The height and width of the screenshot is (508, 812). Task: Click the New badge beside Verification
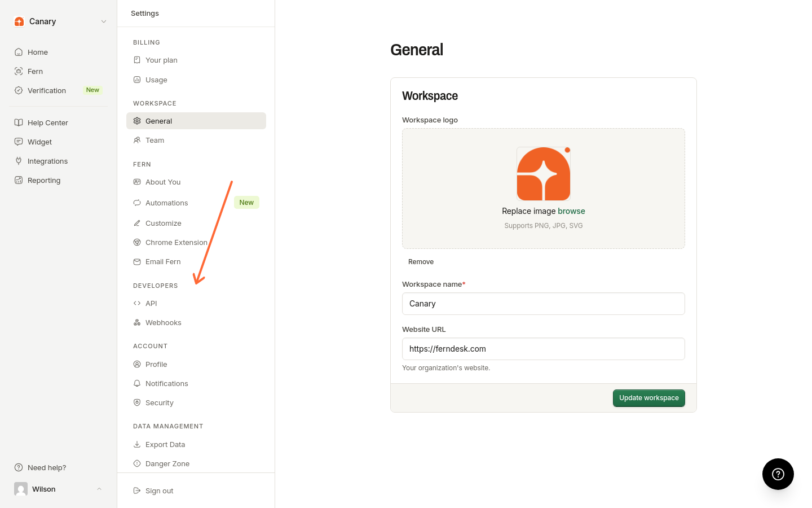coord(92,90)
